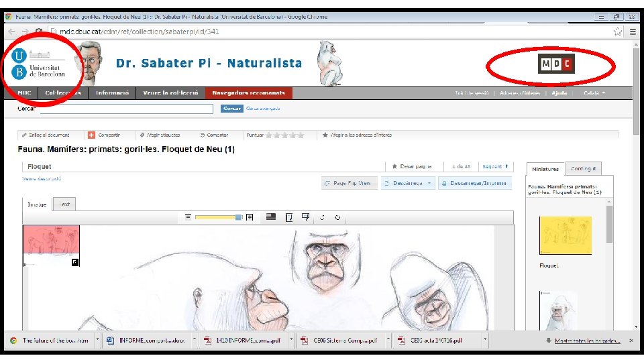Open MDC in the navigation bar
The width and height of the screenshot is (644, 362).
(24, 93)
